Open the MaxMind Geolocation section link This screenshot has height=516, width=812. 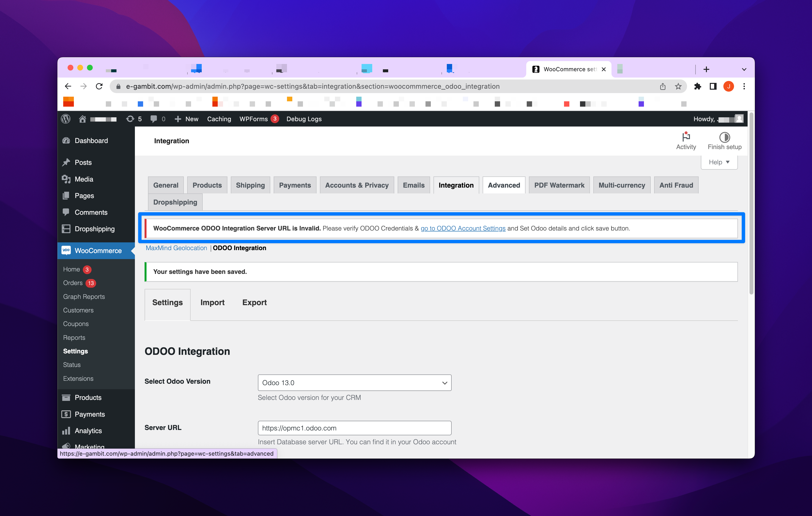point(176,248)
